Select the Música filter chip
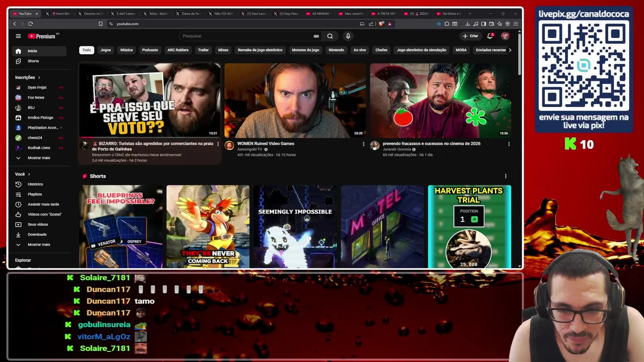This screenshot has height=362, width=644. tap(126, 50)
